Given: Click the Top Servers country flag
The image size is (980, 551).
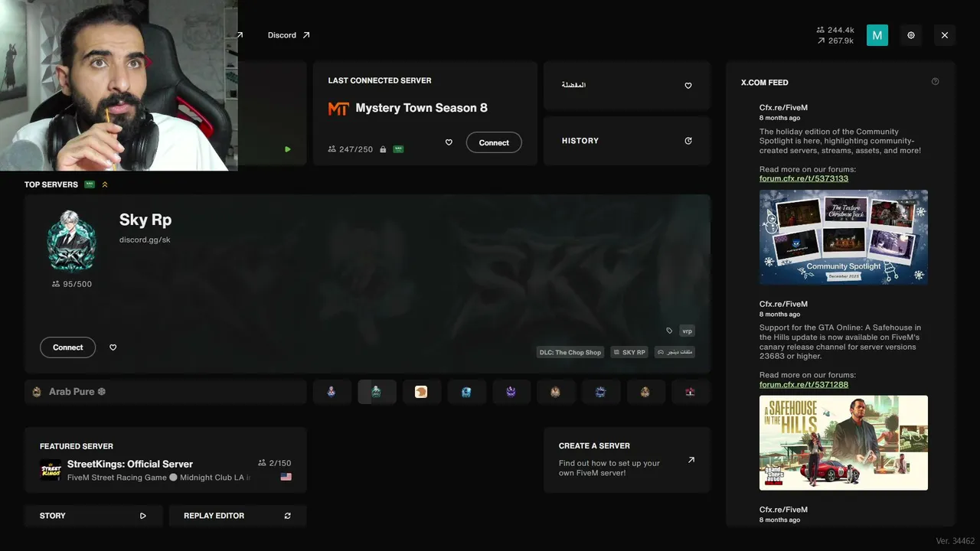Looking at the screenshot, I should 90,184.
